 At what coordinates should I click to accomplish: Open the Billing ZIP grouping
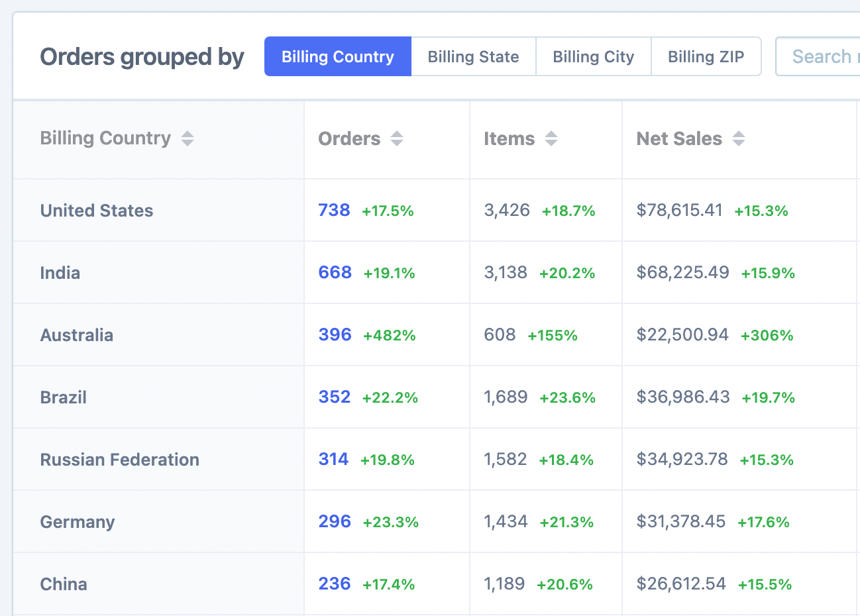706,56
